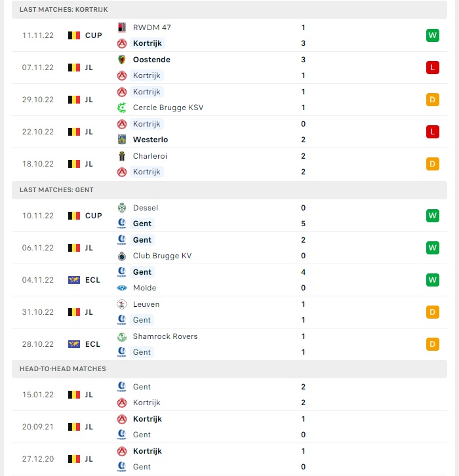Click the Club Brugge KV crest

tap(122, 256)
